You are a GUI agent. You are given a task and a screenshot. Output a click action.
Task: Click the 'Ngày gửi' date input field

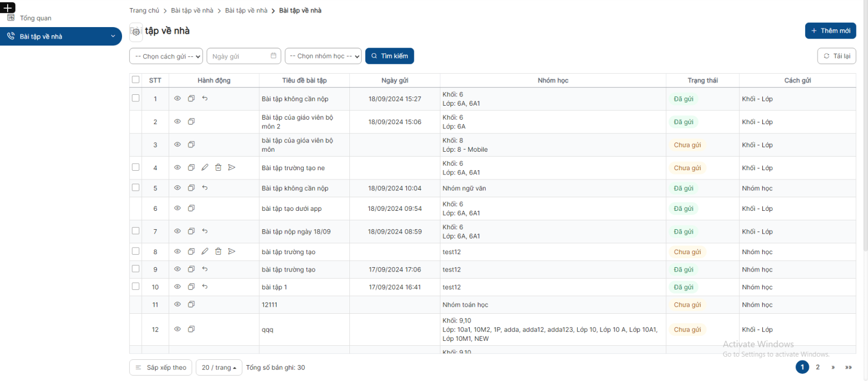243,56
